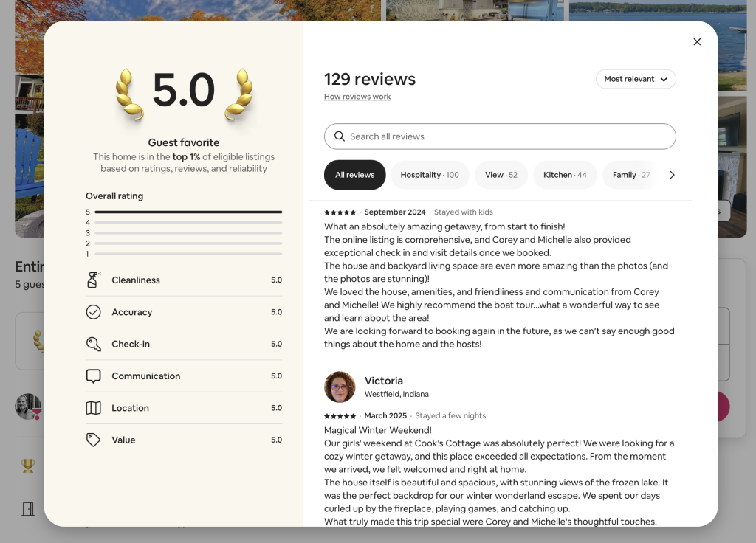Click the Accuracy checkmark circle icon
The image size is (756, 543).
click(93, 312)
